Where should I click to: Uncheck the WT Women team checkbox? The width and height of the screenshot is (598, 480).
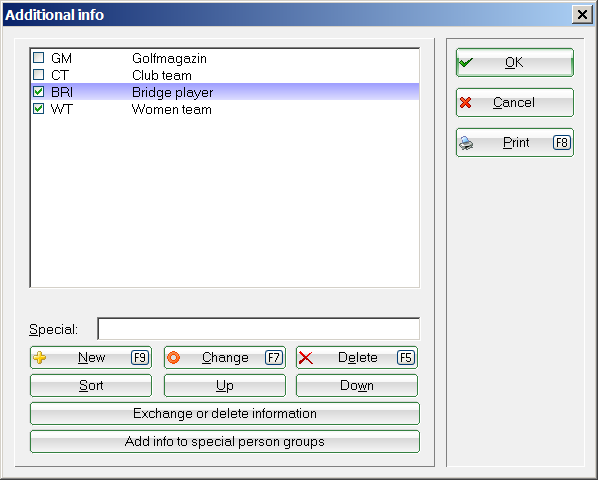pos(39,109)
